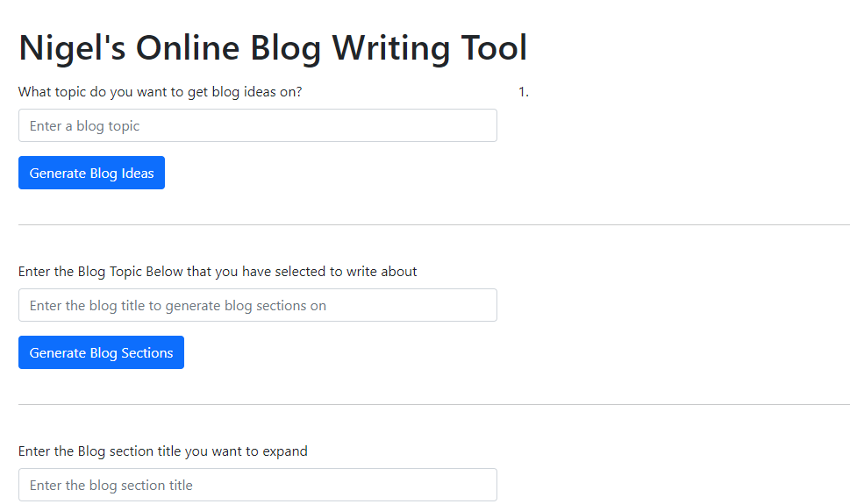Click the 'generate blog sections on' placeholder text
This screenshot has width=850, height=504.
(246, 305)
